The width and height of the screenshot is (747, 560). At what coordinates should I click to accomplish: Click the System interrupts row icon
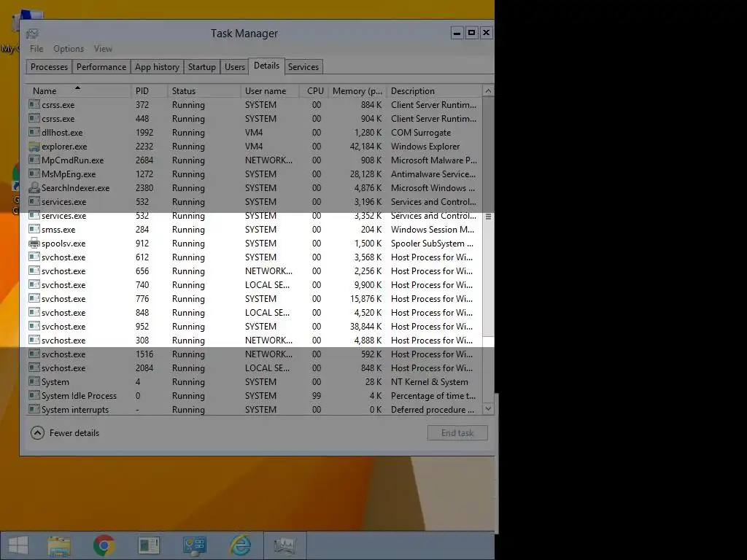34,409
